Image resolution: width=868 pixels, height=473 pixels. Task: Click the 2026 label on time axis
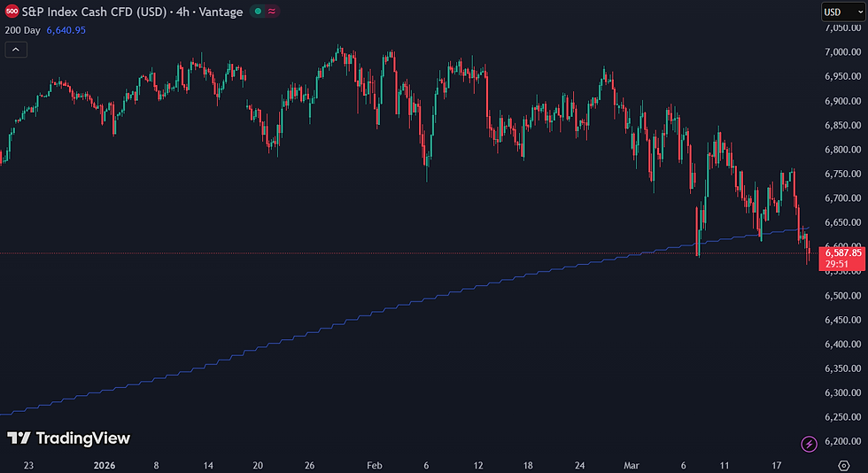tap(105, 465)
